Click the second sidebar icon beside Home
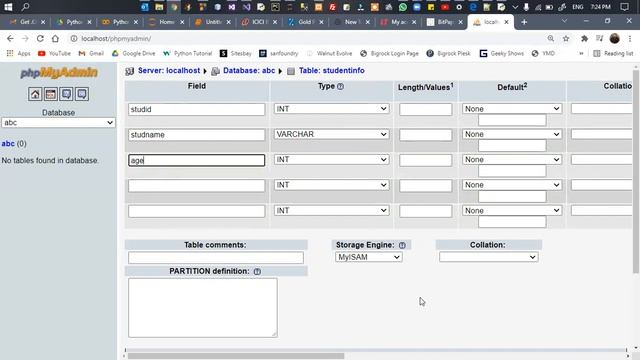 (51, 94)
